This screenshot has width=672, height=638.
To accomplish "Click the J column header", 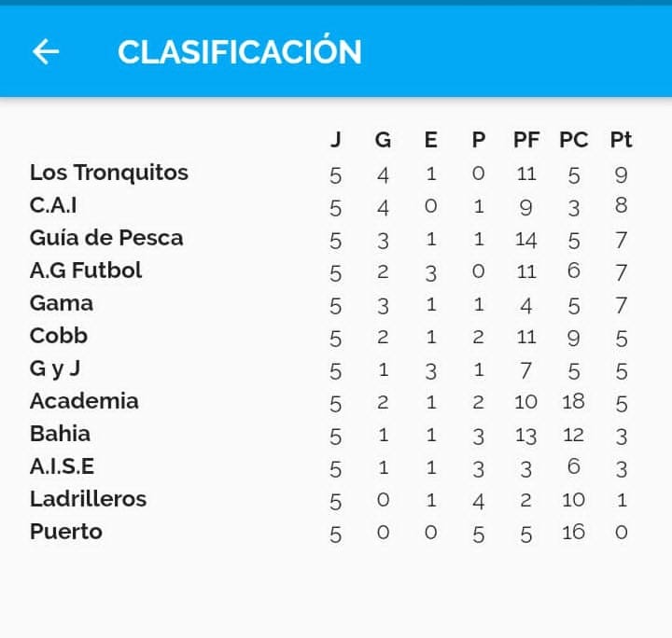I will click(x=336, y=140).
